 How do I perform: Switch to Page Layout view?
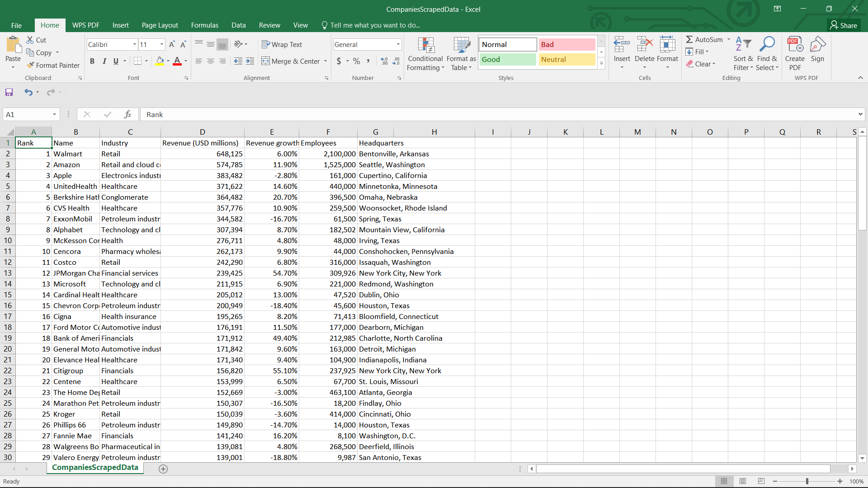point(743,481)
